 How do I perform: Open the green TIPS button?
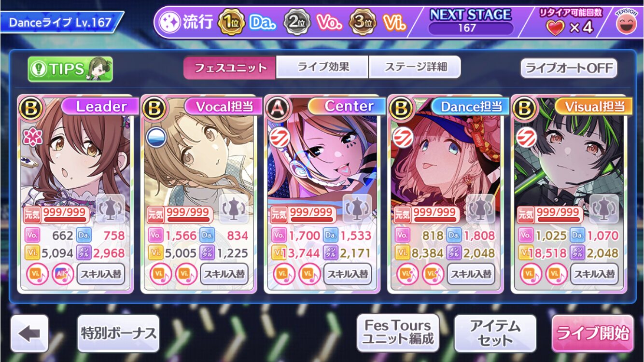click(70, 69)
